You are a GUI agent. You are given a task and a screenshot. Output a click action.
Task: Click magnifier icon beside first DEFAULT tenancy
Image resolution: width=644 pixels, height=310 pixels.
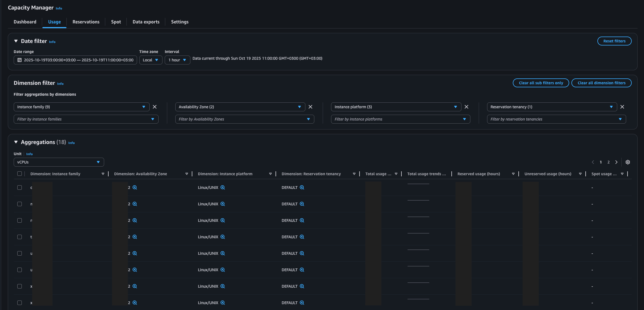(x=302, y=188)
